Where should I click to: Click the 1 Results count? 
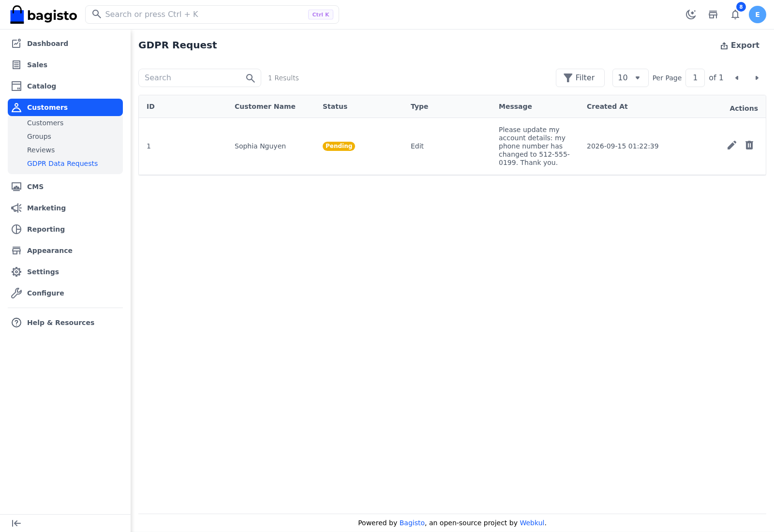click(x=283, y=78)
